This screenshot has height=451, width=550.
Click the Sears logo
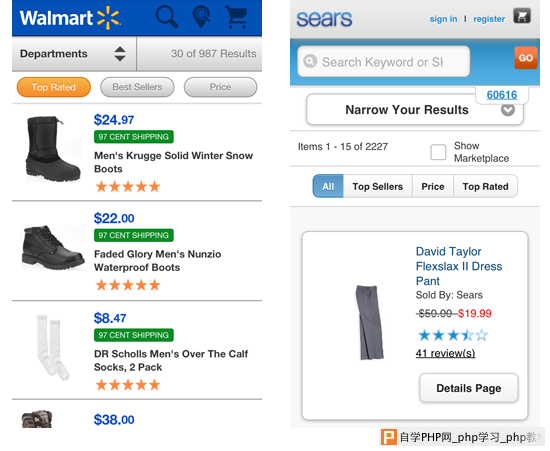(x=324, y=19)
